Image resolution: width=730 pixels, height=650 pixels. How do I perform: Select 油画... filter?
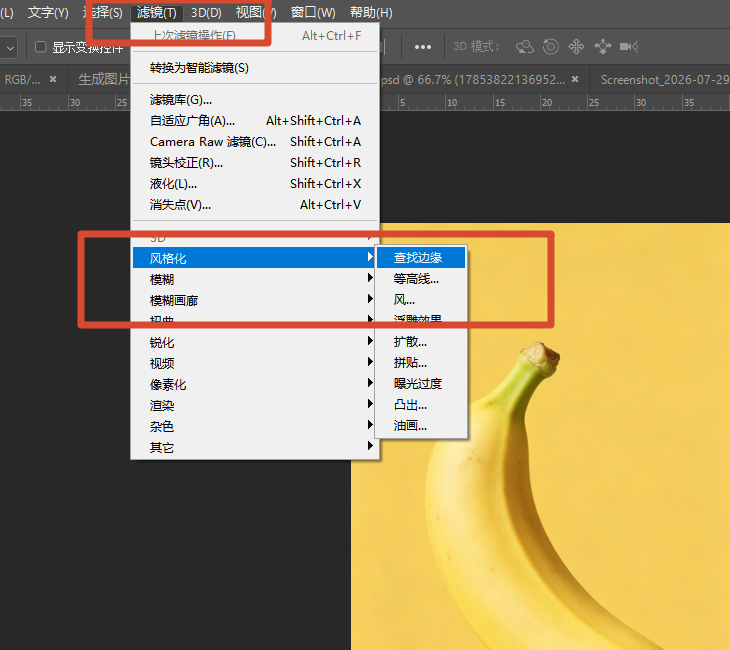coord(421,426)
